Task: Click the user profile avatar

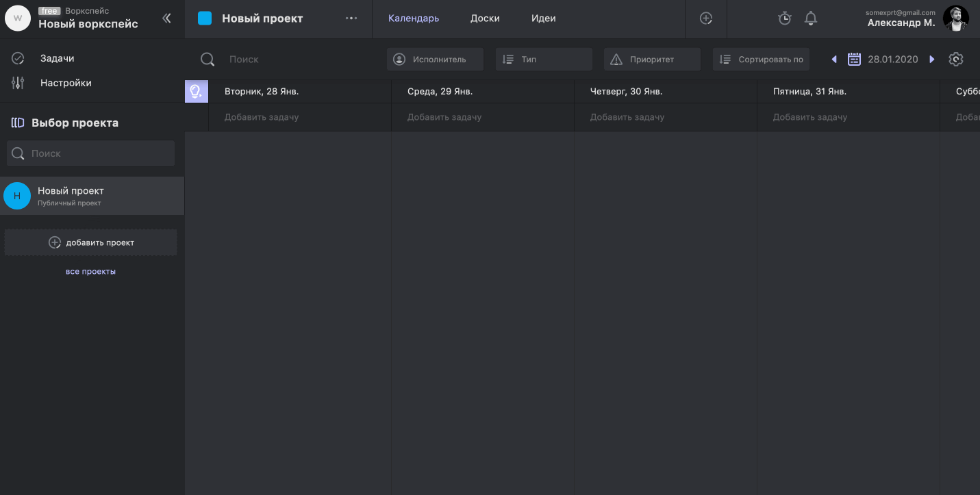Action: 955,18
